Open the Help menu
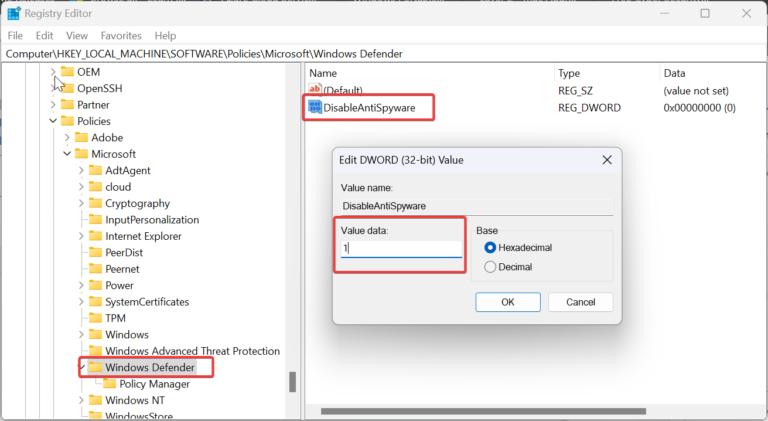Image resolution: width=768 pixels, height=421 pixels. [165, 36]
